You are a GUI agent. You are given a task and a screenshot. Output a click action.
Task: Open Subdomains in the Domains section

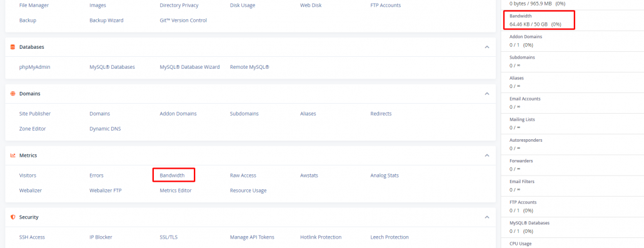click(244, 114)
